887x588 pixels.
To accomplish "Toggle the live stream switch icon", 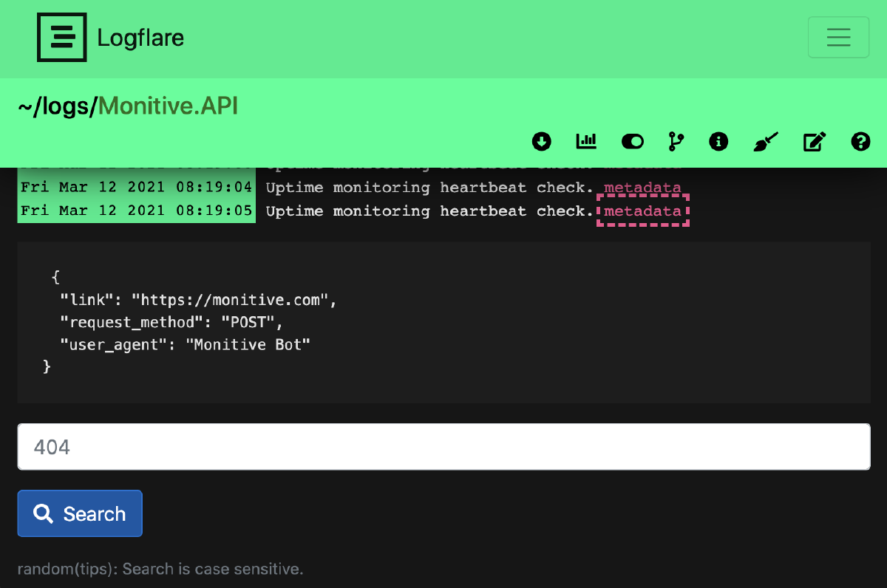I will coord(632,141).
